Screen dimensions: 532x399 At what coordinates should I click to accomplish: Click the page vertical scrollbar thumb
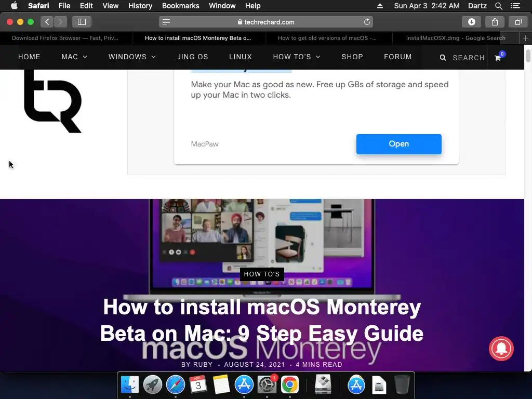pos(528,56)
